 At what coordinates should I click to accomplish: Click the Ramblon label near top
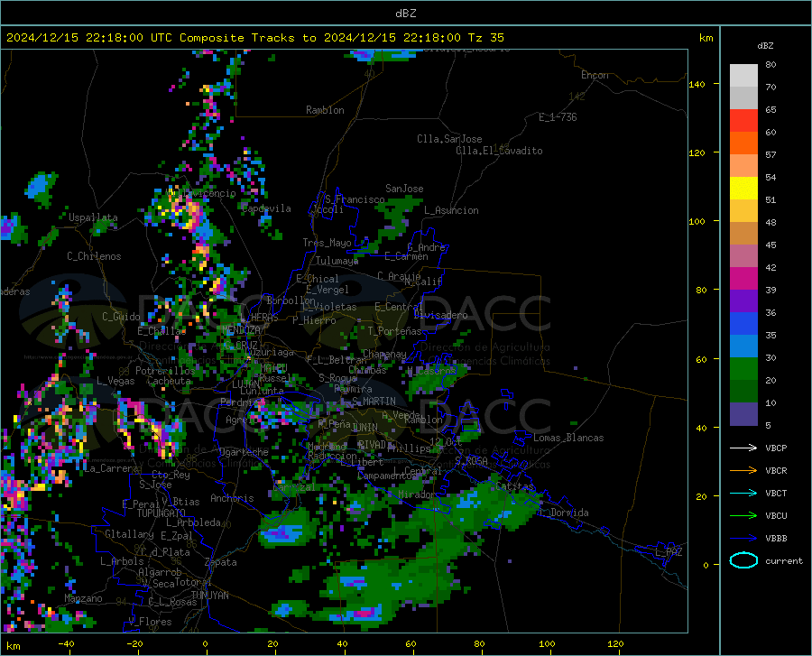pyautogui.click(x=325, y=110)
